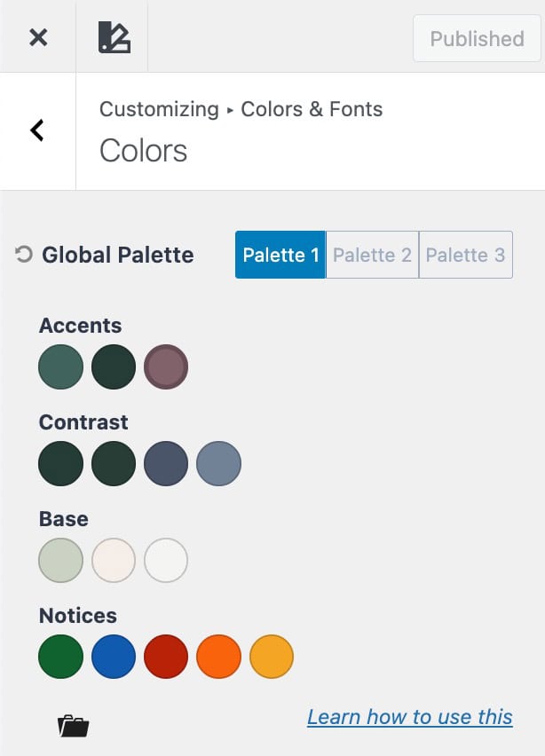
Task: Click the Published button
Action: pyautogui.click(x=476, y=39)
